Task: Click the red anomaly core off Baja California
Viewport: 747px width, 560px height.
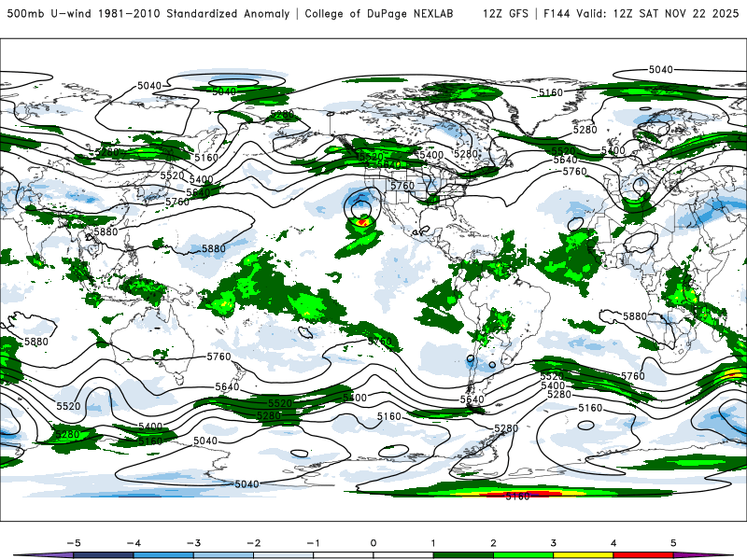Action: tap(362, 222)
